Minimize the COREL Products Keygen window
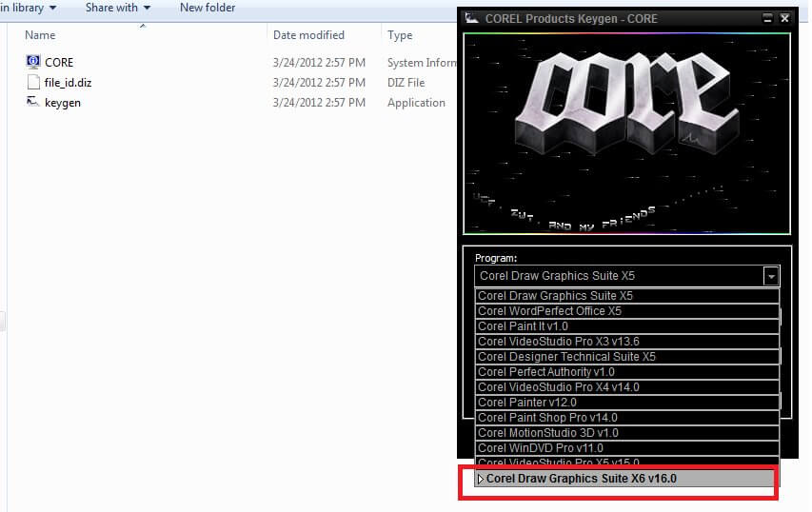812x512 pixels. click(768, 18)
